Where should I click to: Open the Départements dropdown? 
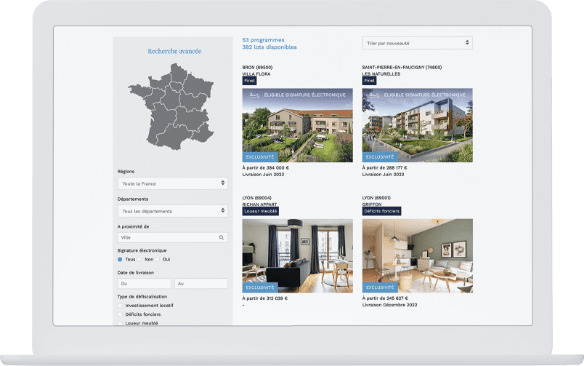tap(172, 211)
